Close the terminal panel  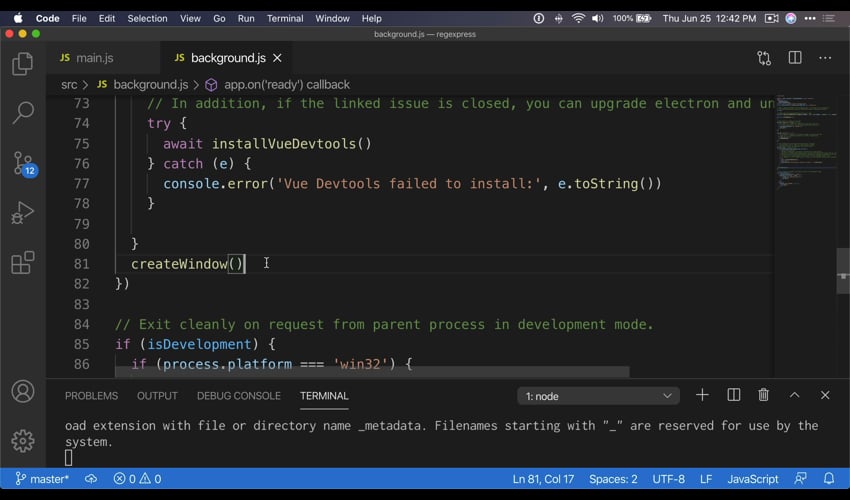tap(825, 395)
